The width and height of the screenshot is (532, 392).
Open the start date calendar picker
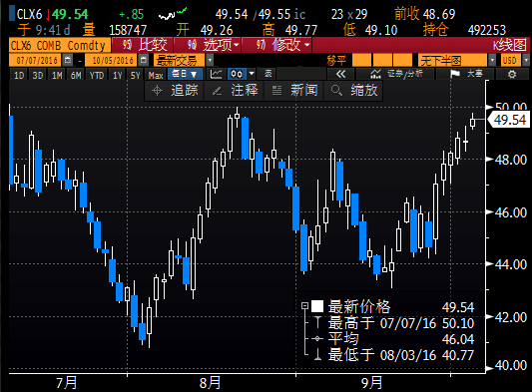pyautogui.click(x=68, y=61)
